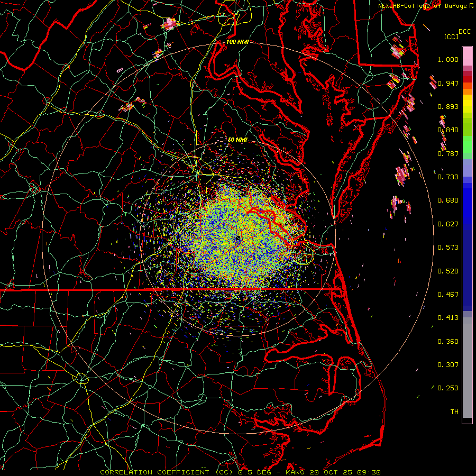The width and height of the screenshot is (476, 476).
Task: Click the 1.000 legend value
Action: [448, 59]
